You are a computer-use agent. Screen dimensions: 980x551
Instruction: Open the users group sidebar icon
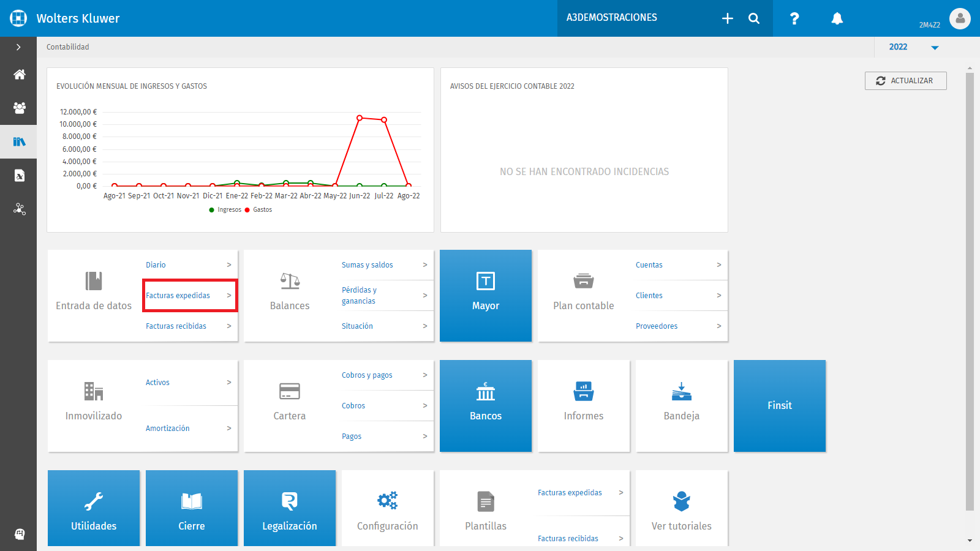(x=19, y=108)
